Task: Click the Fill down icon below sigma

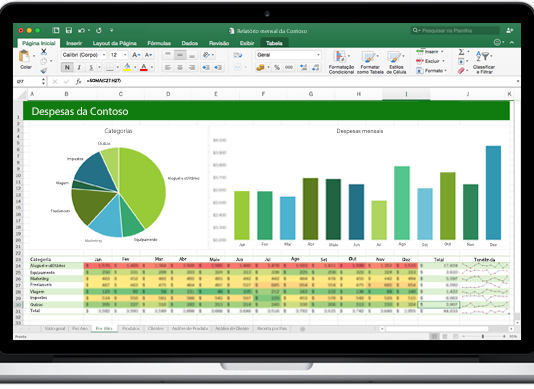Action: 461,61
